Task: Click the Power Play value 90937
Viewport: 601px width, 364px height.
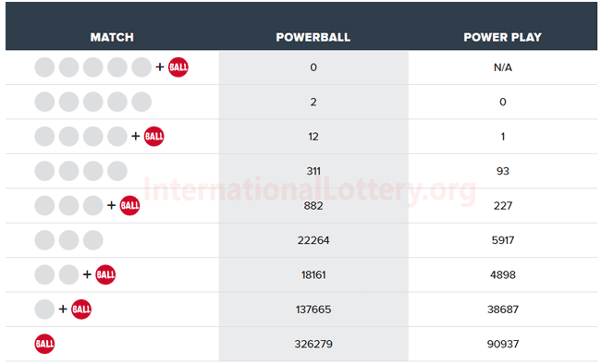Action: (x=502, y=344)
